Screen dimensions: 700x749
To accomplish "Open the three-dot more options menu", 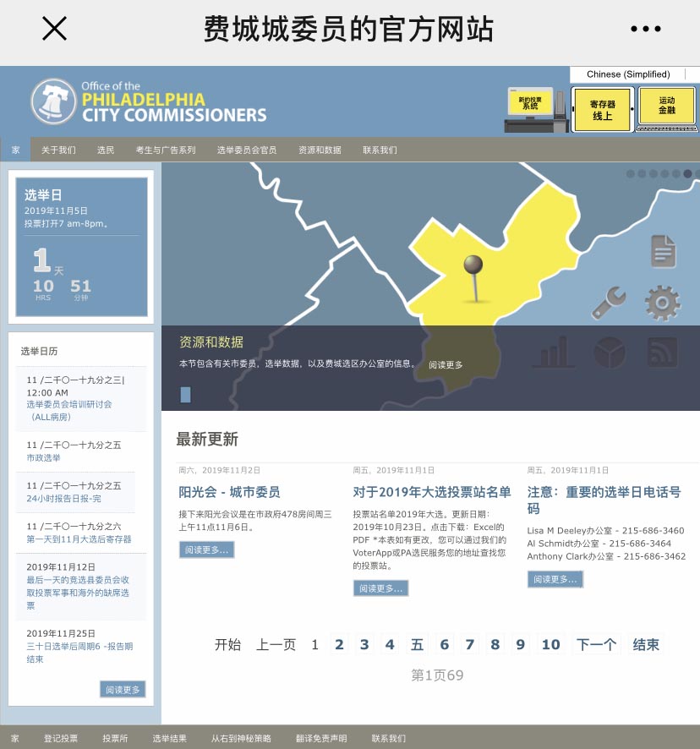I will [646, 29].
